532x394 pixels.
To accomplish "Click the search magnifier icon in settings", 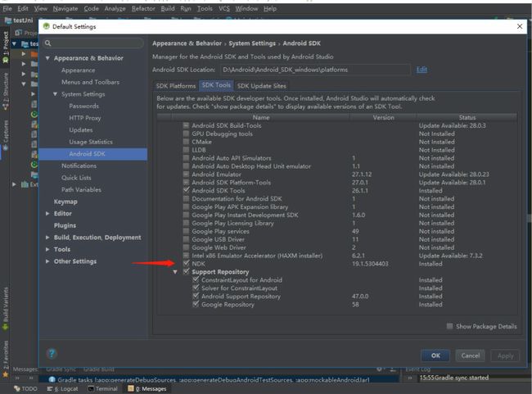I will click(x=47, y=43).
